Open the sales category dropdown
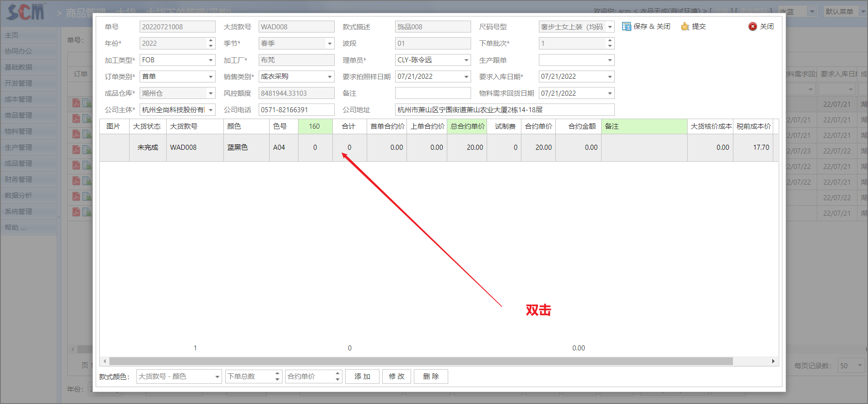The image size is (868, 404). [330, 77]
